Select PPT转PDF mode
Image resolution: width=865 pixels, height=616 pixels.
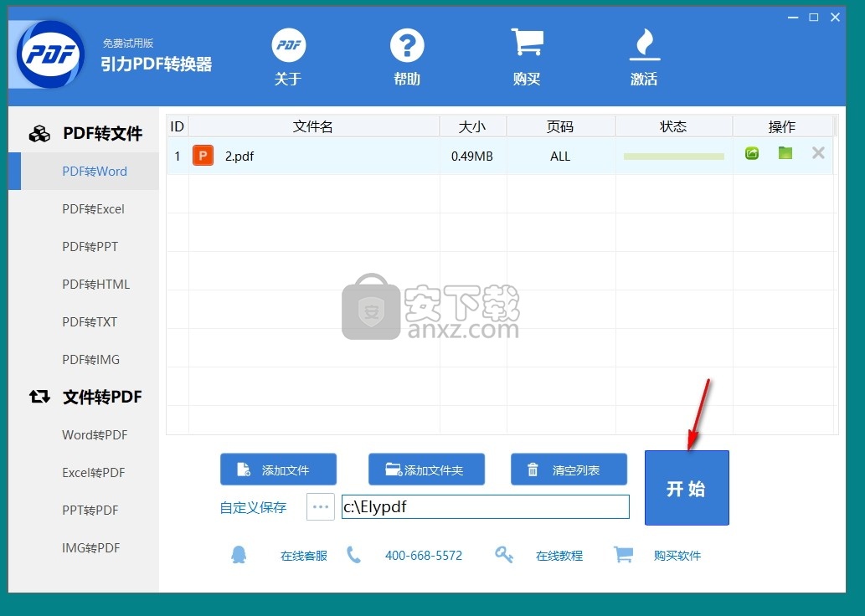coord(90,510)
